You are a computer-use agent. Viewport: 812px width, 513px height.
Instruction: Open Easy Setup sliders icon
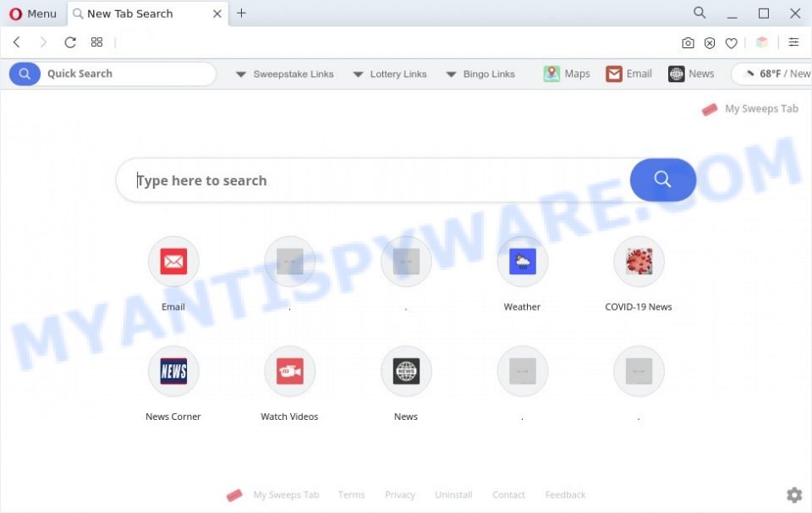coord(793,42)
